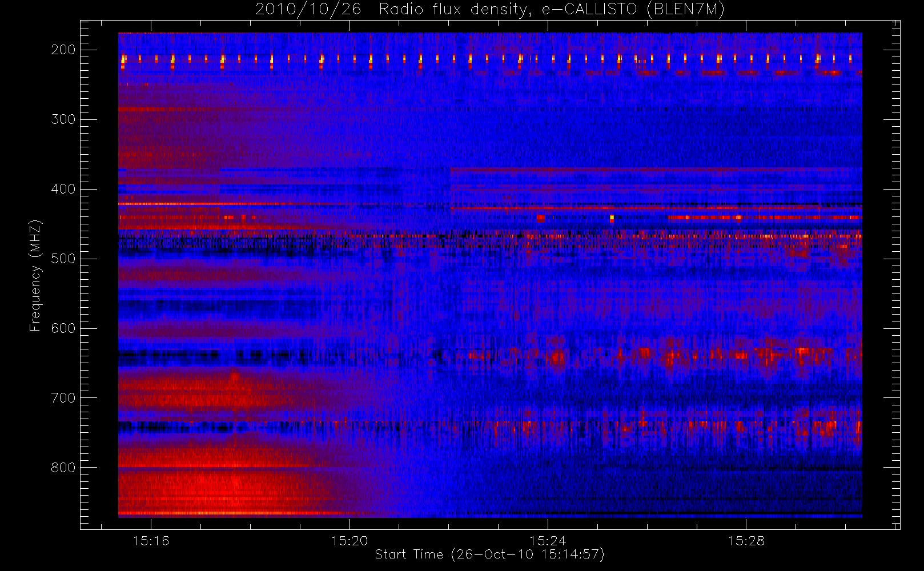Select the 15:28 time axis label
Image resolution: width=924 pixels, height=571 pixels.
tap(746, 541)
